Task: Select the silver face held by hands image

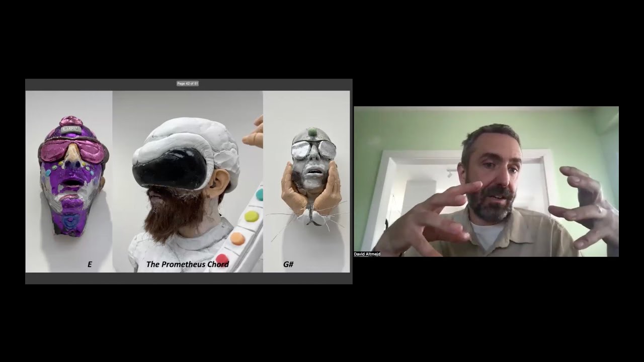Action: (306, 182)
